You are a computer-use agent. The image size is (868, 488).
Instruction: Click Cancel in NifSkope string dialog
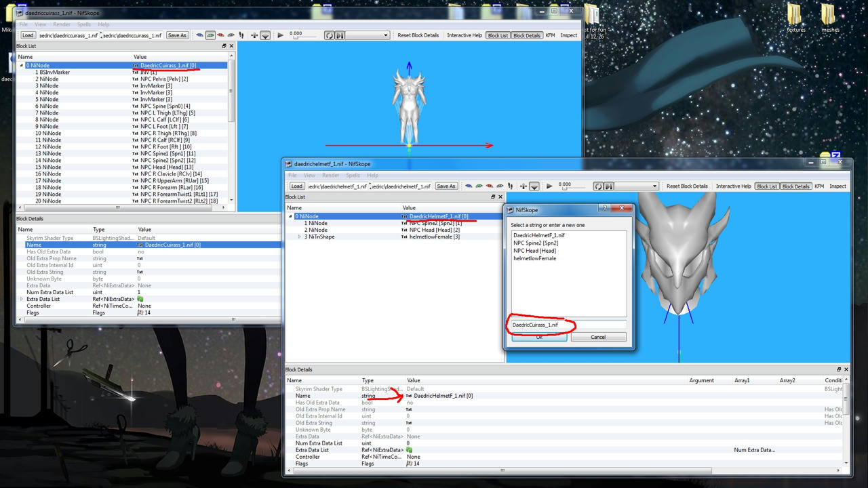click(x=598, y=337)
